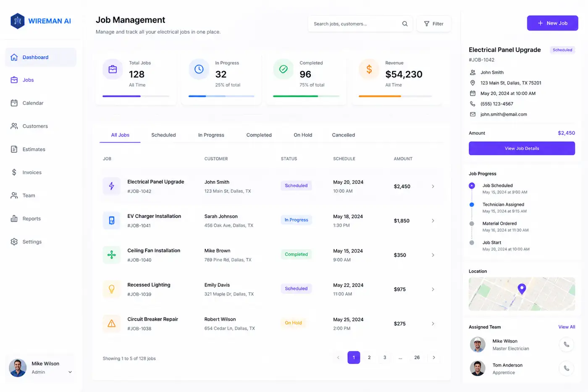Switch to the Scheduled tab
The width and height of the screenshot is (588, 392).
tap(163, 135)
